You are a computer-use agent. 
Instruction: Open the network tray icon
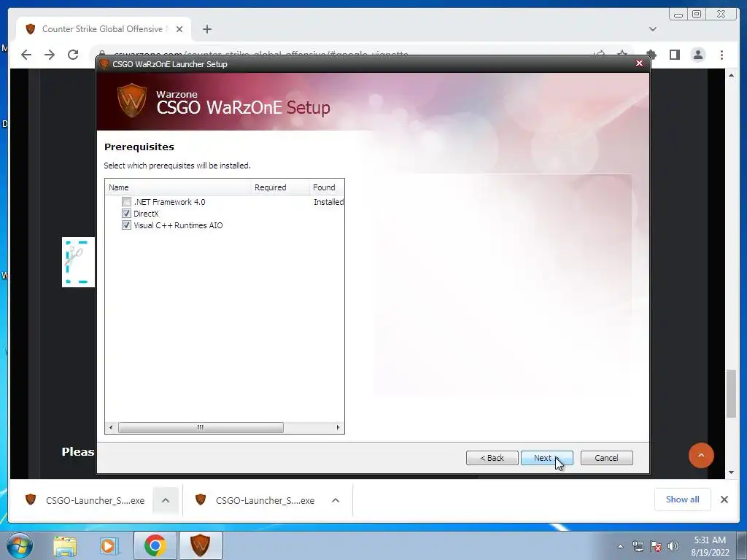(638, 546)
